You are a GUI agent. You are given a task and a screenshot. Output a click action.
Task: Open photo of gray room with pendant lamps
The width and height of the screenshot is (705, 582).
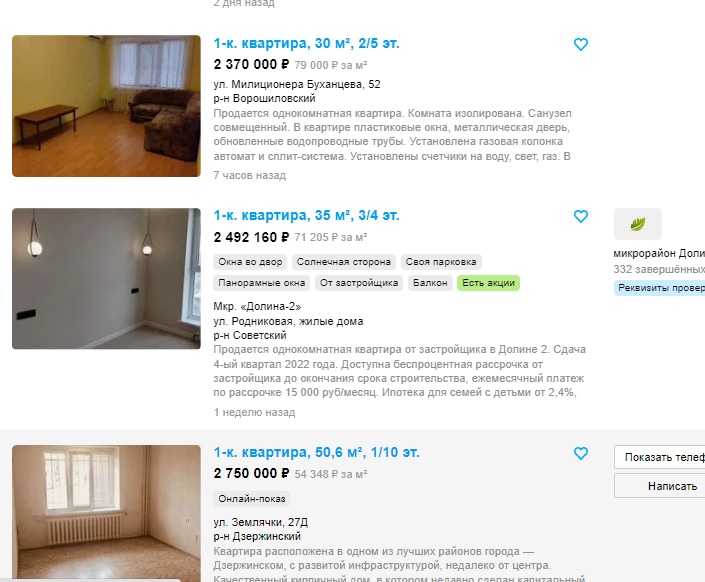coord(106,278)
